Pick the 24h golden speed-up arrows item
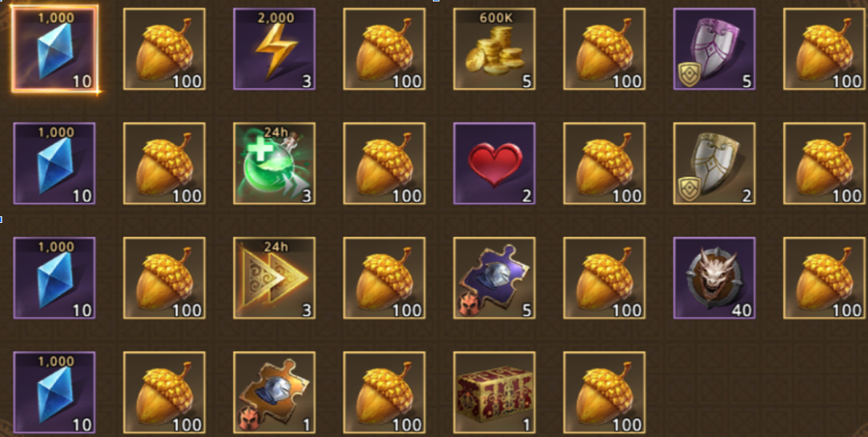This screenshot has height=437, width=868. coord(275,278)
